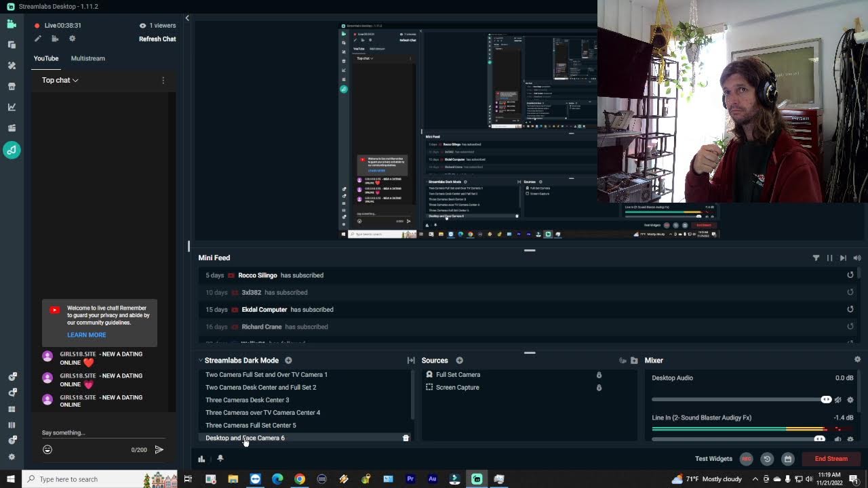Screen dimensions: 868x488
Task: Open the App Store sidebar icon
Action: click(x=12, y=86)
